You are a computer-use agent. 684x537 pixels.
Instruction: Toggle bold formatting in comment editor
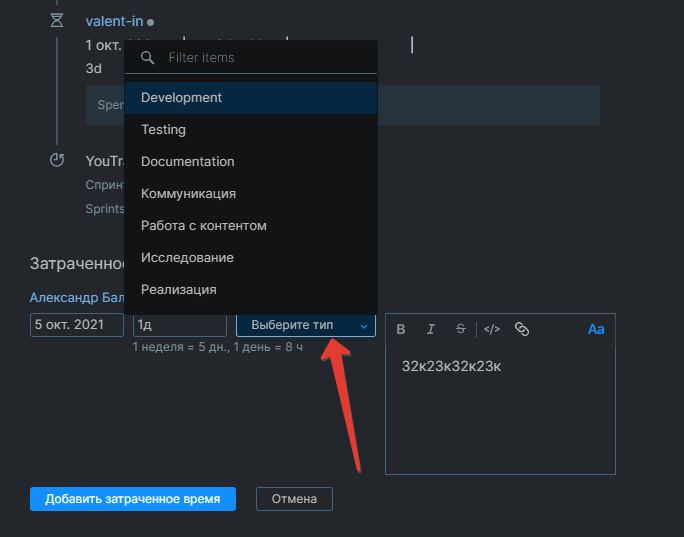pyautogui.click(x=401, y=329)
